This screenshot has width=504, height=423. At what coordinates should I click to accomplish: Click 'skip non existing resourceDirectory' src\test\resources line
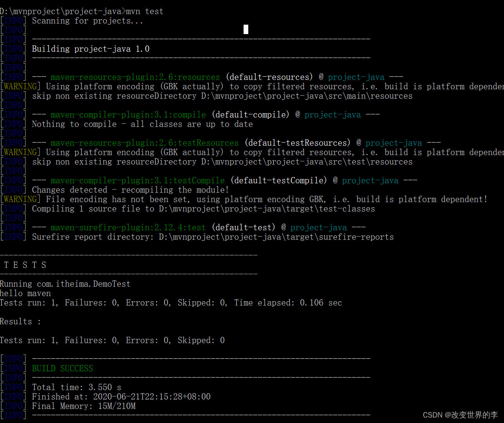click(222, 162)
